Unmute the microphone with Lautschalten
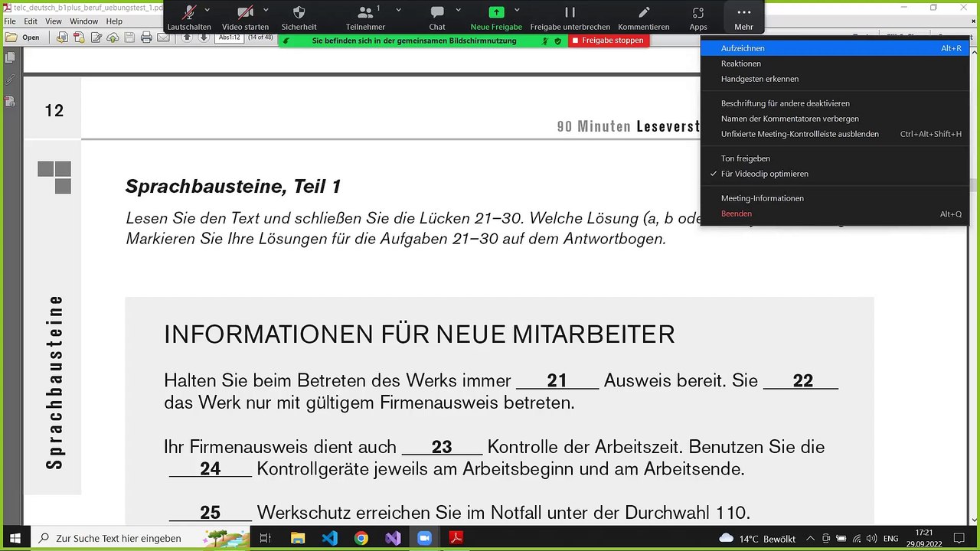The height and width of the screenshot is (551, 980). click(188, 17)
